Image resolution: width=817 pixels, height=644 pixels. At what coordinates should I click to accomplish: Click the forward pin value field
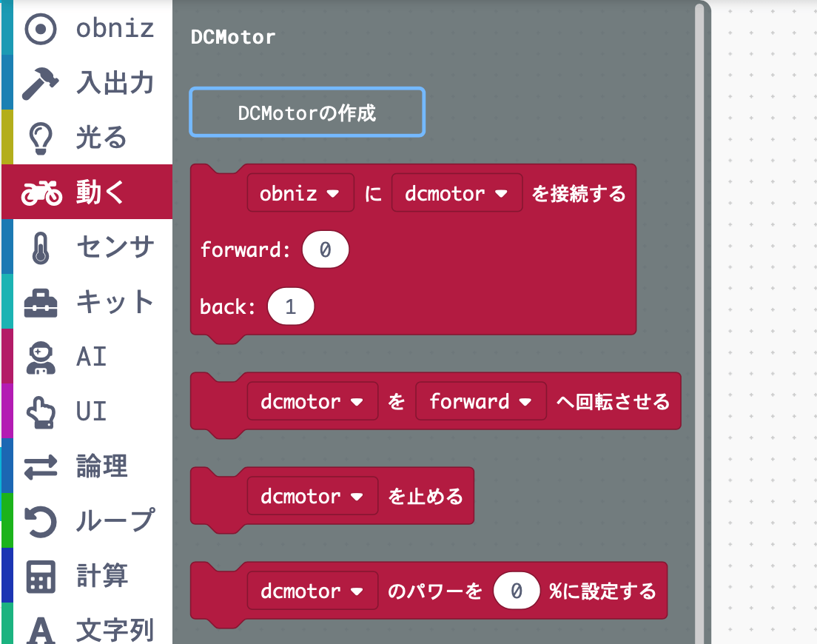(325, 250)
